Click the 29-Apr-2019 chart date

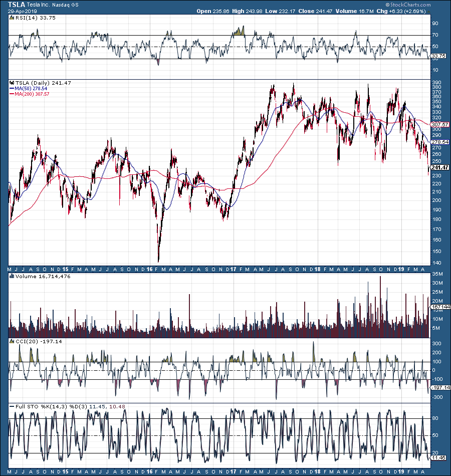pyautogui.click(x=23, y=11)
